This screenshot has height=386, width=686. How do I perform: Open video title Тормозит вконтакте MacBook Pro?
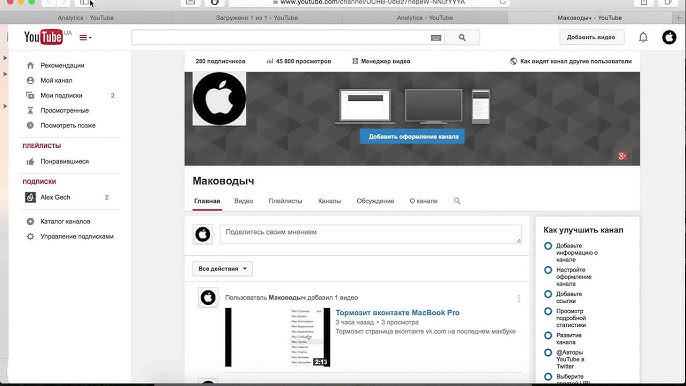coord(397,312)
